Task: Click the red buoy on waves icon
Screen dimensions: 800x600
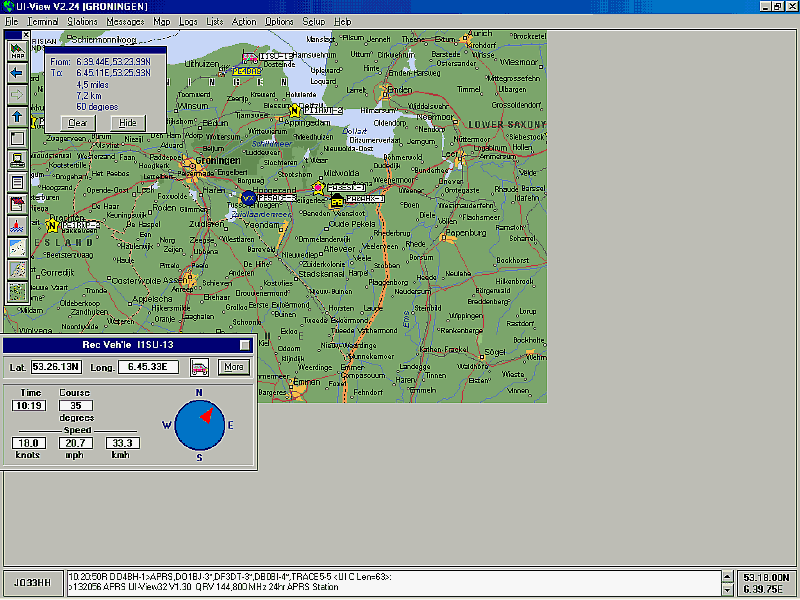Action: point(17,226)
